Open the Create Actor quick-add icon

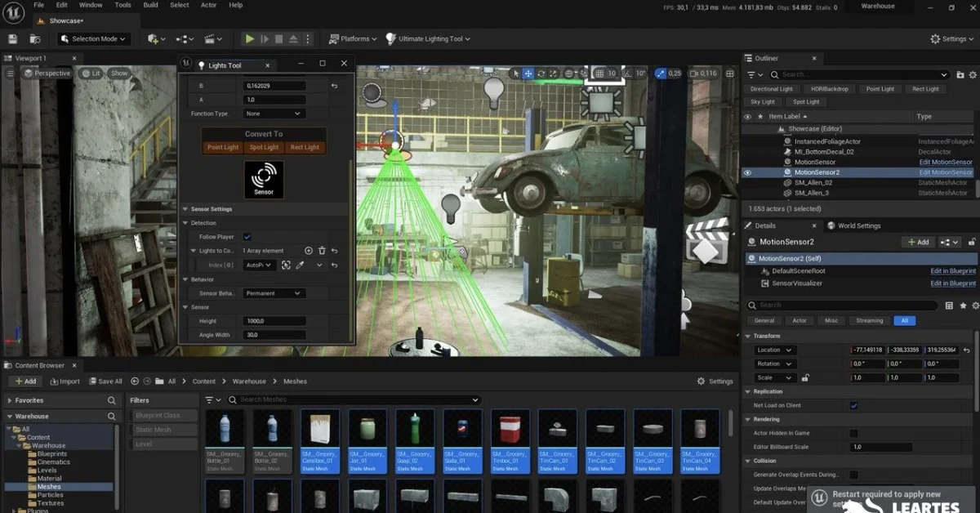(152, 38)
